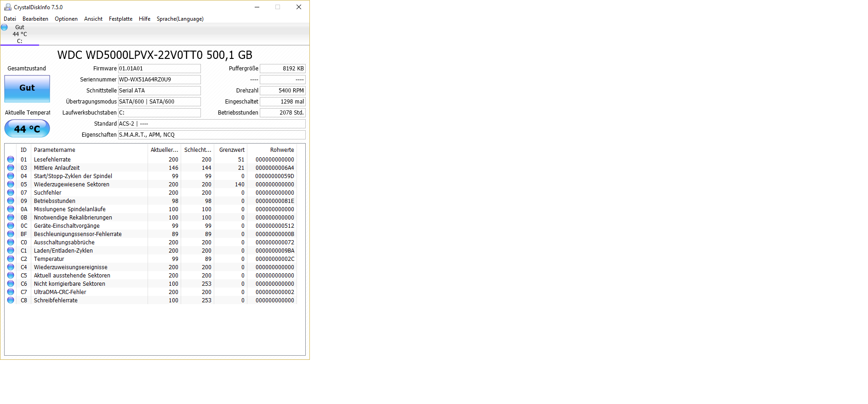Click the Puffergröße 8192 KB field
The height and width of the screenshot is (404, 868).
point(283,69)
